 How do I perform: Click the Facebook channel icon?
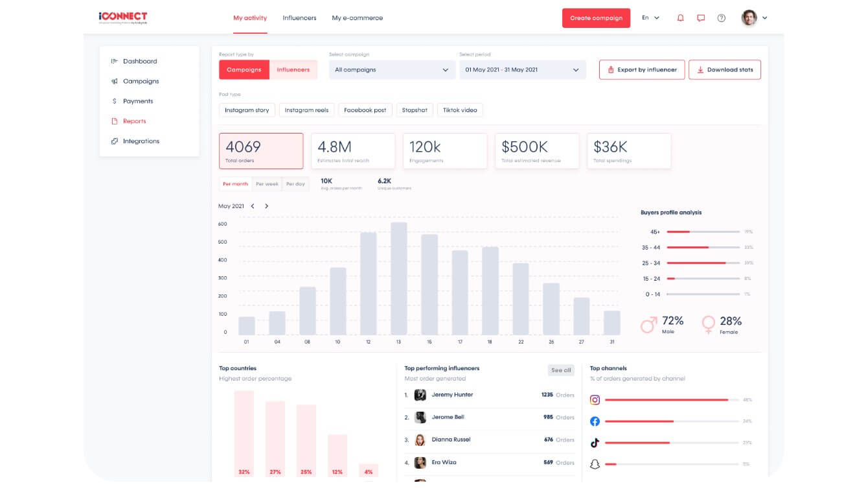click(595, 421)
